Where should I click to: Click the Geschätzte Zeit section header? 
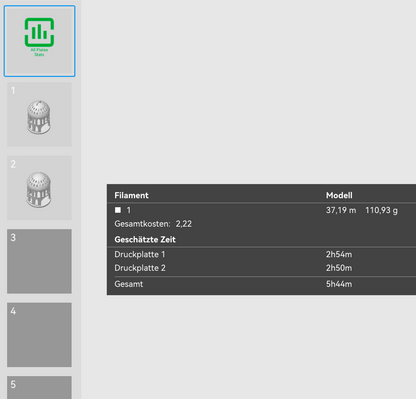click(145, 239)
